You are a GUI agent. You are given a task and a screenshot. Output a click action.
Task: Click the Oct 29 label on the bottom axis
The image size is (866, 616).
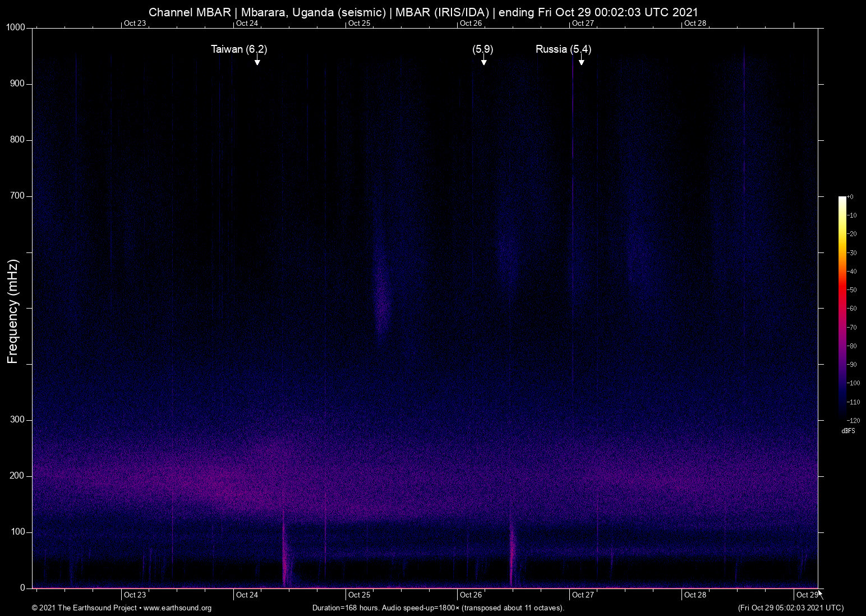click(807, 595)
